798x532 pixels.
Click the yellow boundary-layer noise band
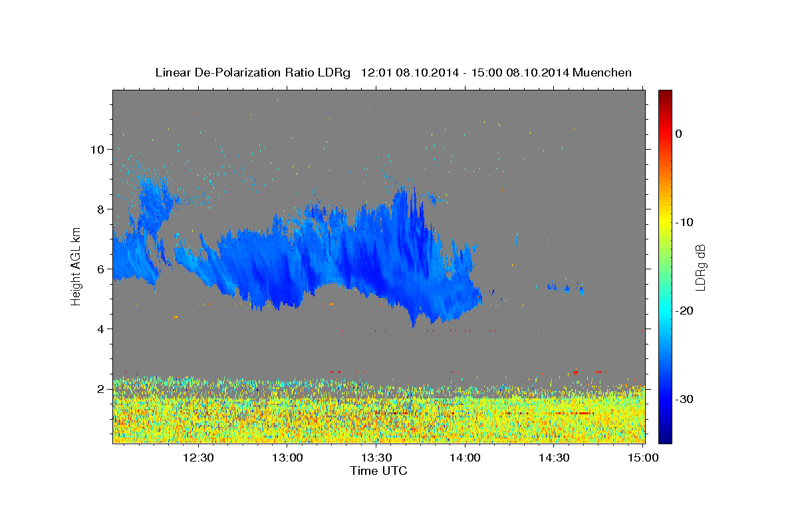(x=378, y=419)
